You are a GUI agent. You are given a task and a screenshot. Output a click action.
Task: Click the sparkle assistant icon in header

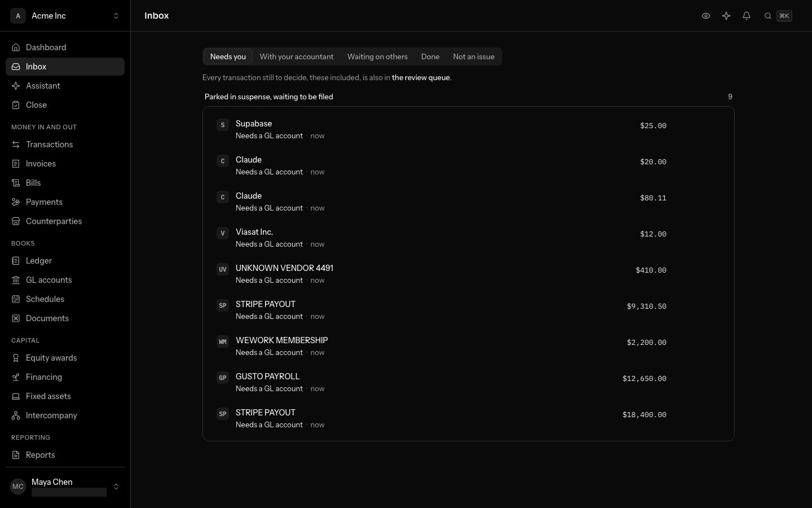tap(726, 16)
